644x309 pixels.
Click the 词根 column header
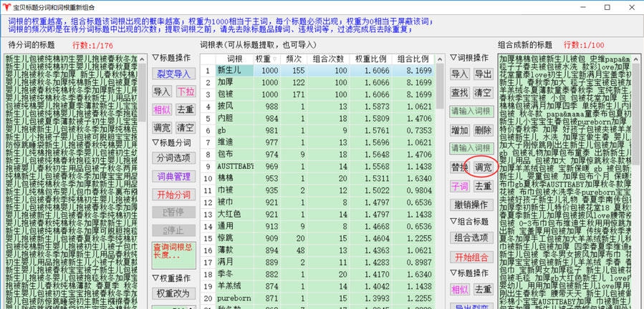point(234,59)
